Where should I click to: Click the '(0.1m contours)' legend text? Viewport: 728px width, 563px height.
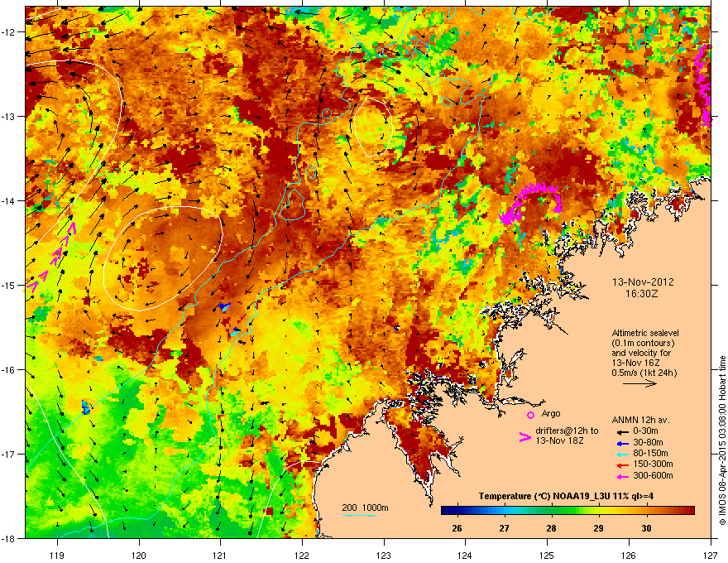(x=643, y=344)
